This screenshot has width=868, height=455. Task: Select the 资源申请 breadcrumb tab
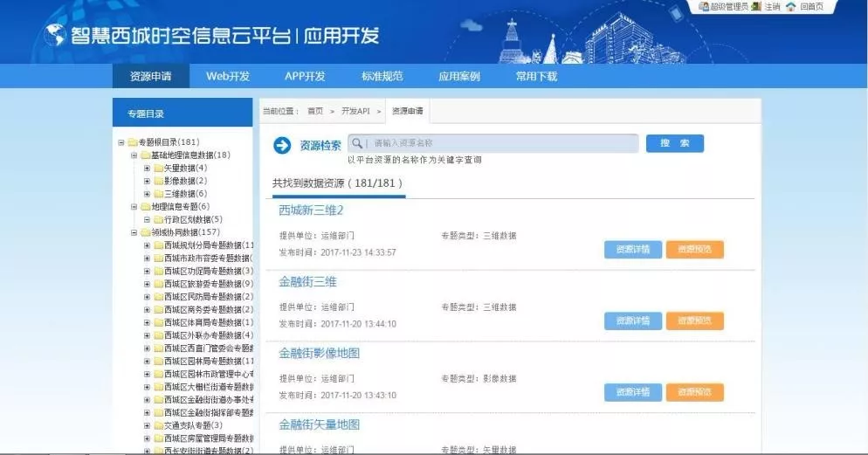pyautogui.click(x=408, y=111)
